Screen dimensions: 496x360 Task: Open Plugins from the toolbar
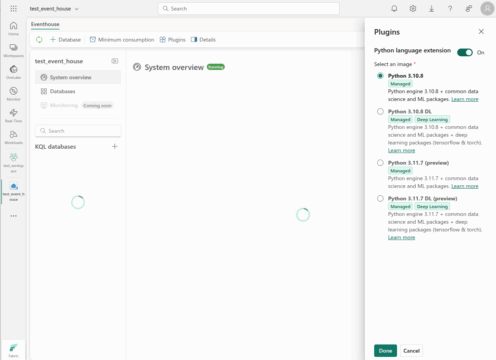click(x=172, y=40)
